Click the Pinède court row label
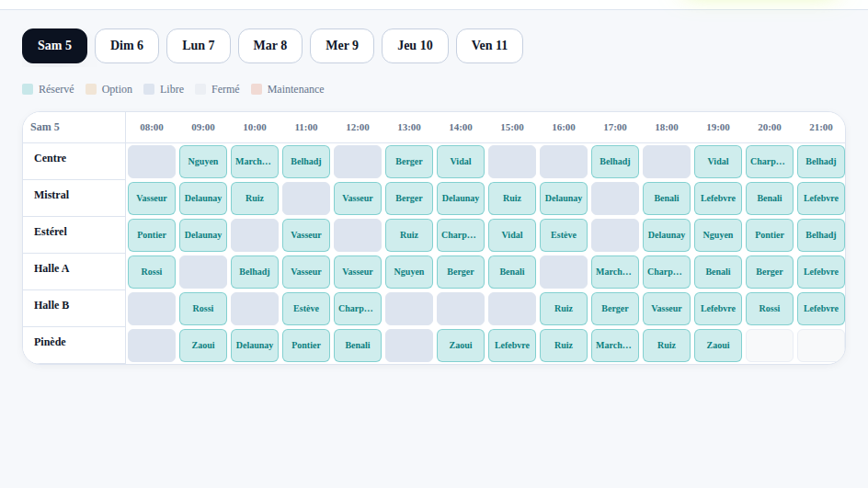 (x=50, y=342)
